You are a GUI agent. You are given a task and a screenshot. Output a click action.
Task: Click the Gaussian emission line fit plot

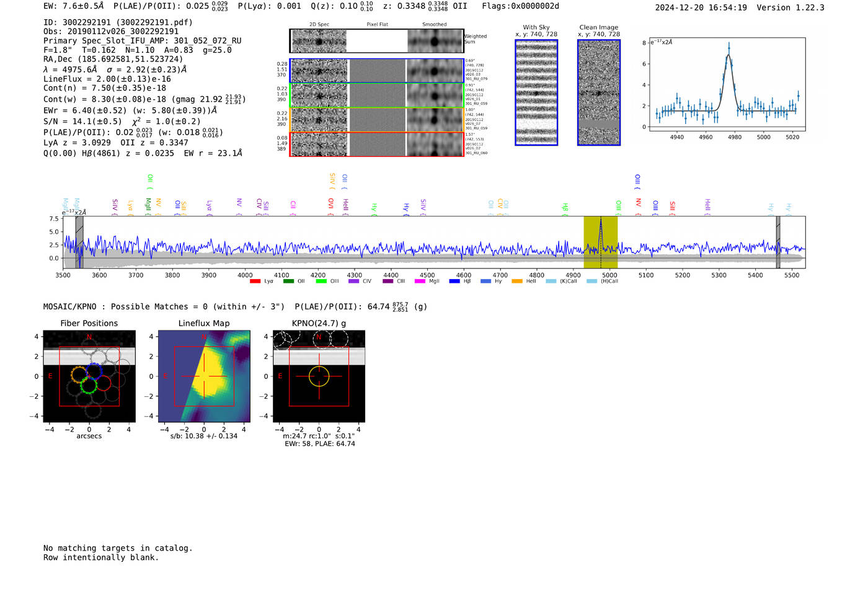[727, 84]
